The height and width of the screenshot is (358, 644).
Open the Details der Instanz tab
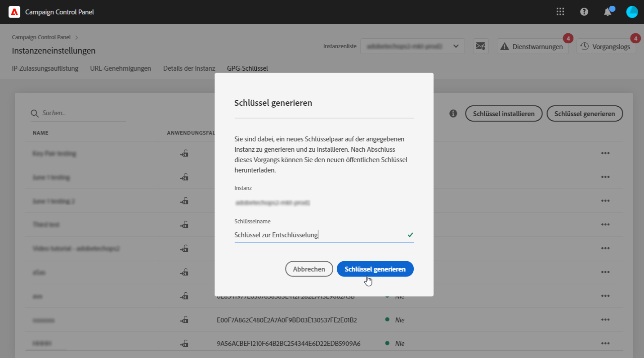[x=189, y=68]
